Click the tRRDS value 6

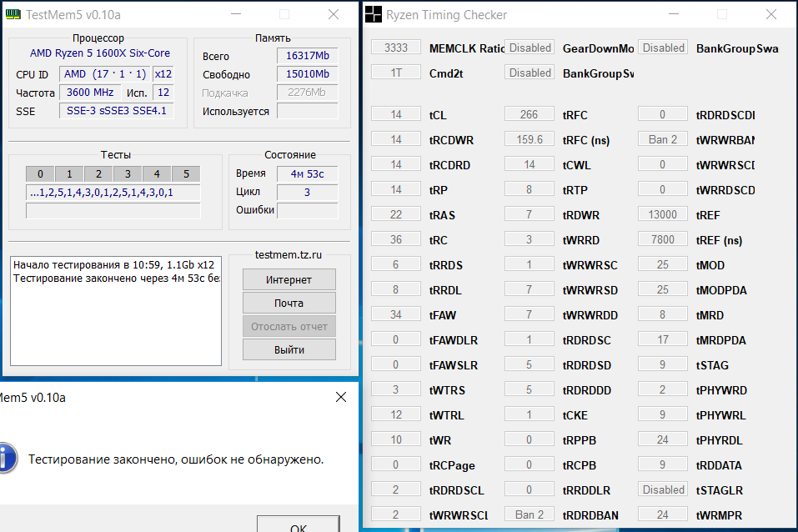(x=396, y=264)
